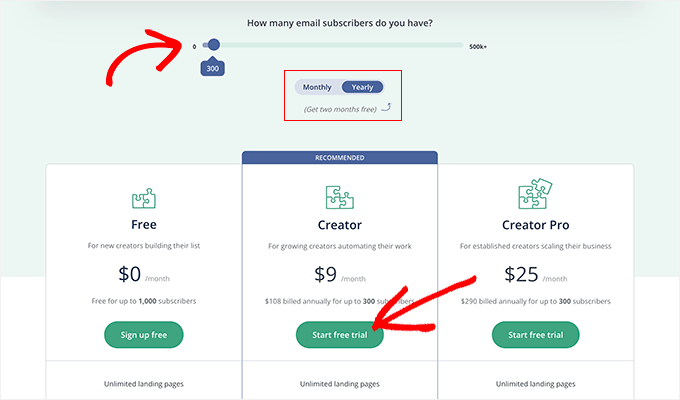Click the 300 subscriber count tooltip
680x400 pixels.
(212, 68)
